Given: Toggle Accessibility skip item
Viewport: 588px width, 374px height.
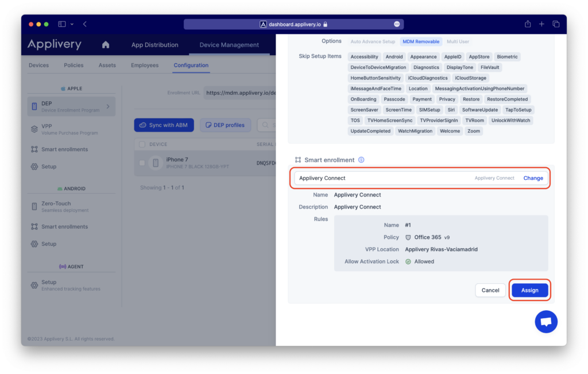Looking at the screenshot, I should [x=364, y=57].
